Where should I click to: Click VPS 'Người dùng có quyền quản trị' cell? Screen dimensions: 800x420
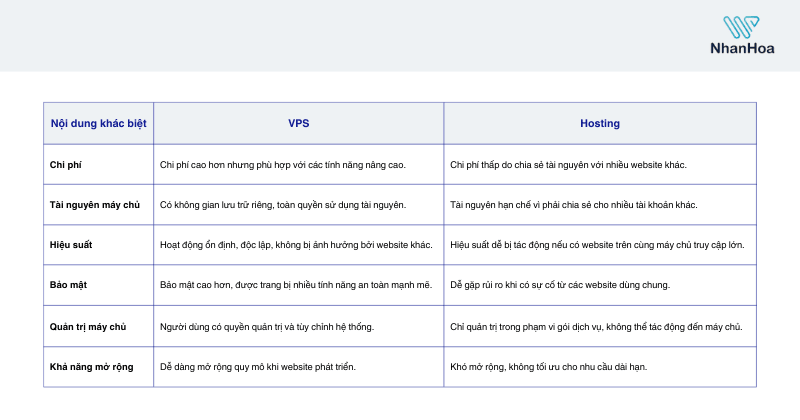point(298,327)
